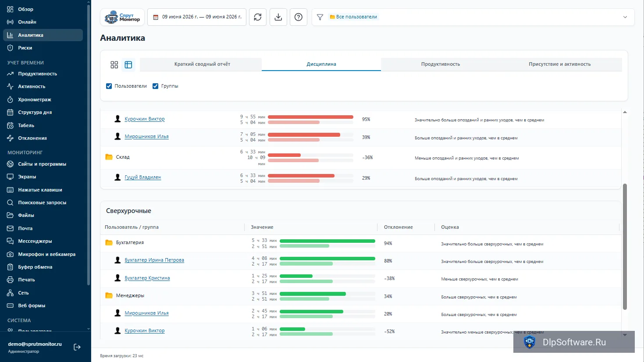Open the Краткий сводный отчёт tab

click(x=202, y=64)
